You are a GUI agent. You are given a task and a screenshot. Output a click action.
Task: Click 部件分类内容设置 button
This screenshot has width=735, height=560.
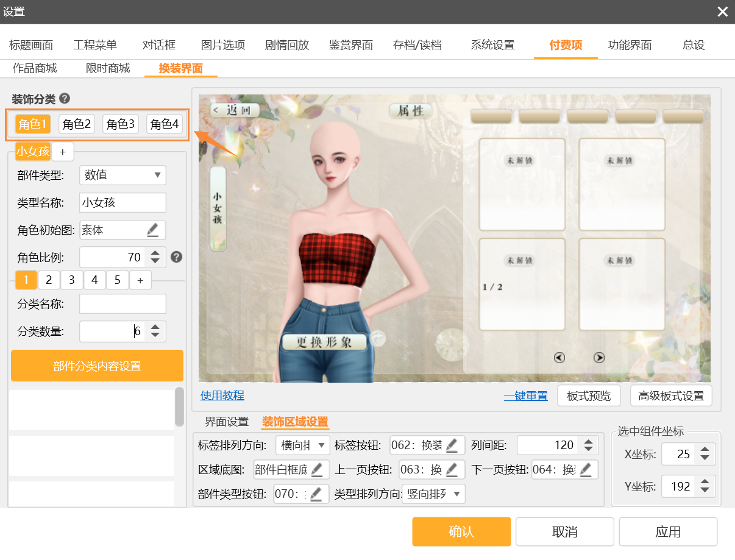pos(97,366)
